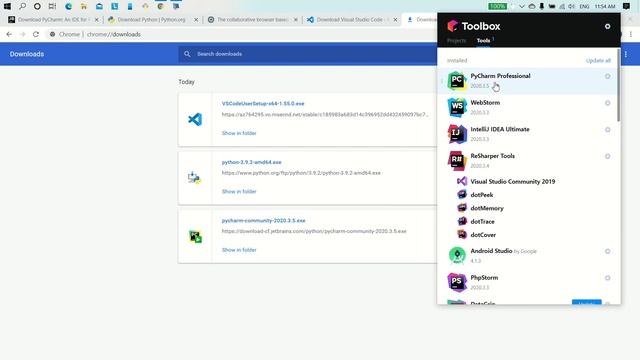Open Windows Task View
The width and height of the screenshot is (640, 360).
coord(52,6)
